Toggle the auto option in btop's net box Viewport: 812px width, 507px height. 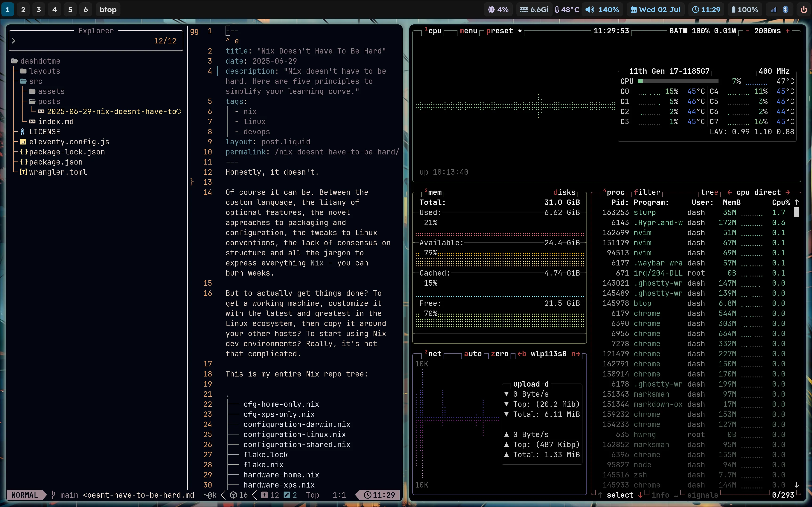pyautogui.click(x=473, y=354)
